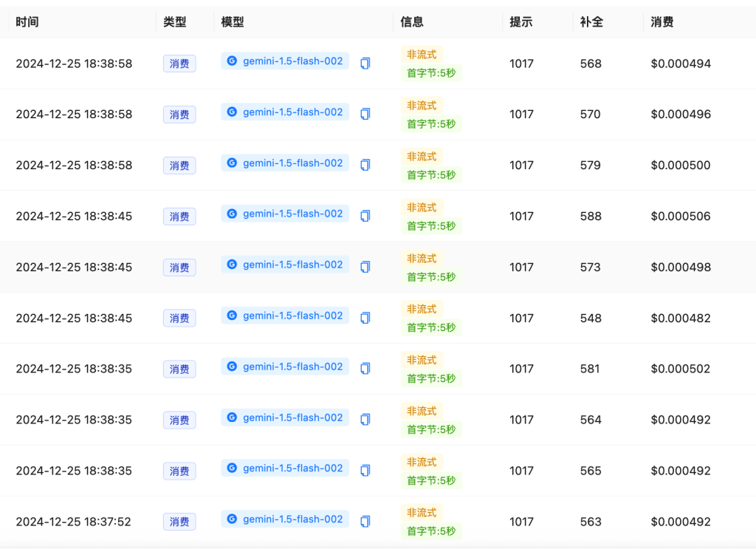
Task: Click gemini-1.5-flash-002 tag in the $0.000498 row
Action: 285,265
